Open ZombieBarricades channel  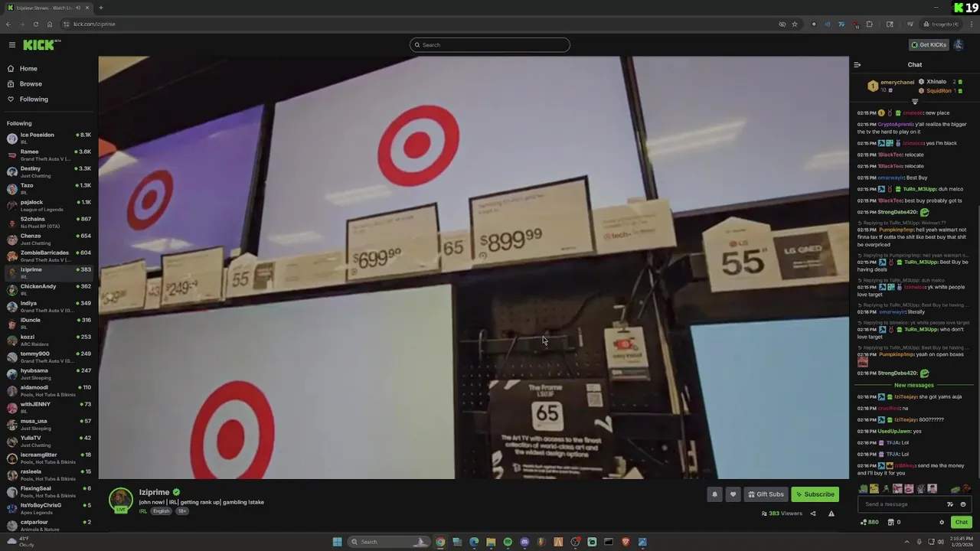(49, 256)
